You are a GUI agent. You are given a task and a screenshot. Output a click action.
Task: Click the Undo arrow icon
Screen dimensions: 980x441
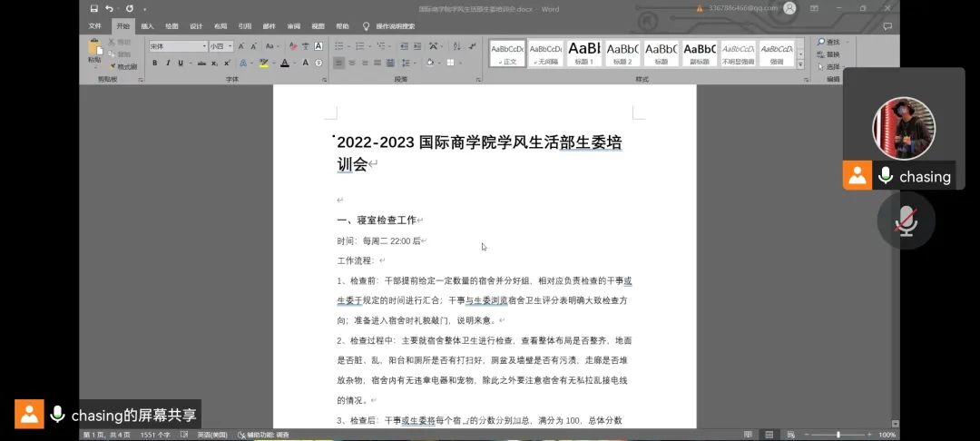[109, 9]
